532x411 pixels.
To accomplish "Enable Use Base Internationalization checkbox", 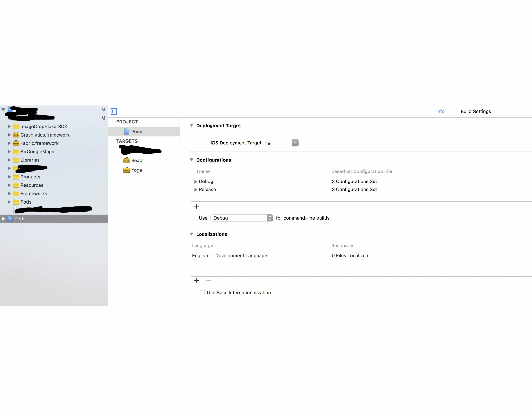I will pyautogui.click(x=202, y=293).
